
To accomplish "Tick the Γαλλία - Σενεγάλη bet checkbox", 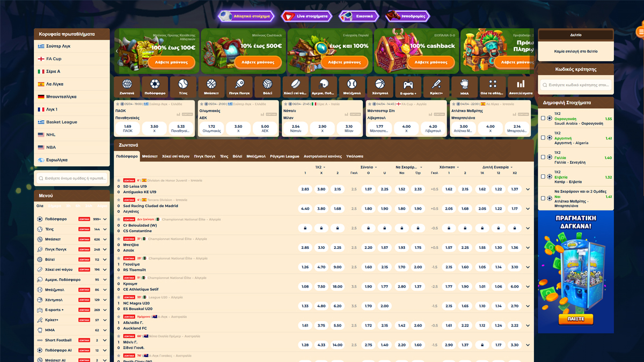I will 543,157.
